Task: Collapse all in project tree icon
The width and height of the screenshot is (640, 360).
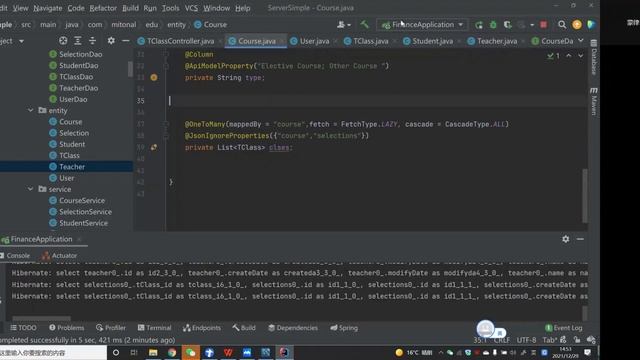Action: click(x=93, y=41)
